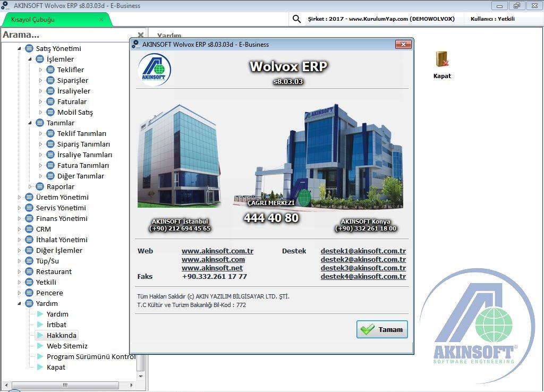Click the Siparişler node icon
The image size is (544, 392).
50,81
